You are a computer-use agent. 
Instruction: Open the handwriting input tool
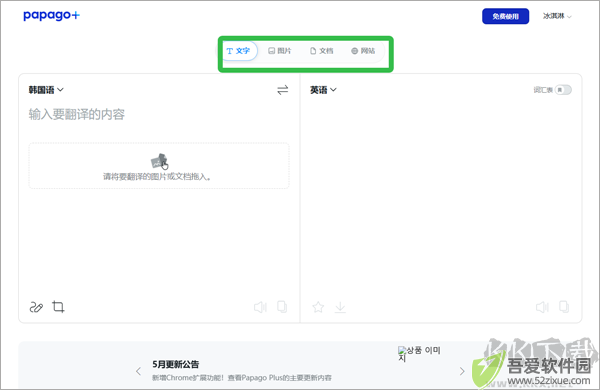[36, 307]
